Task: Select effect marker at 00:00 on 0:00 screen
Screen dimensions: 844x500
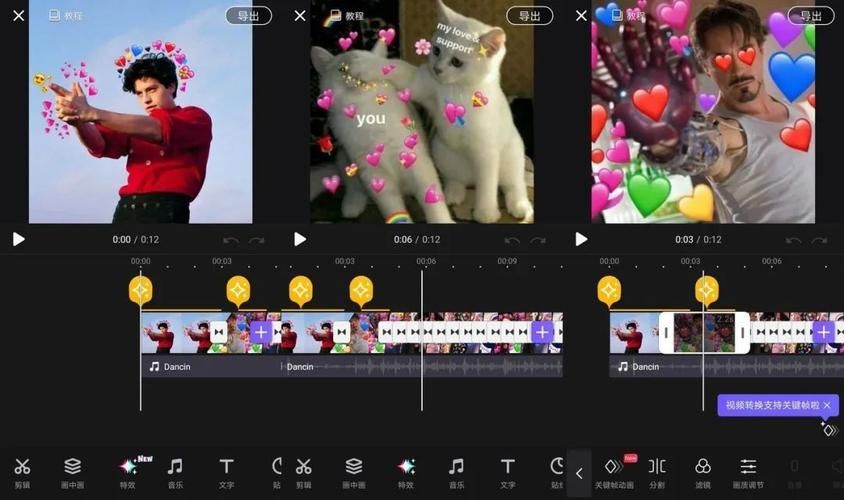Action: (x=140, y=291)
